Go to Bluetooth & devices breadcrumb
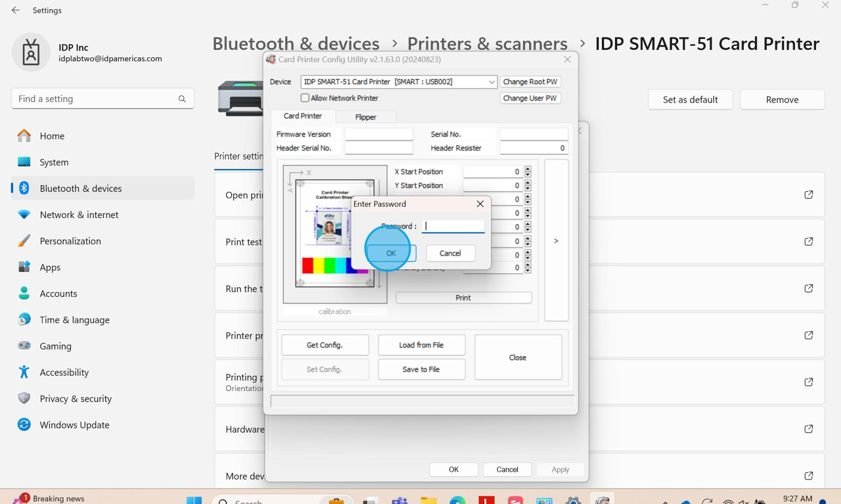This screenshot has width=841, height=504. point(296,43)
